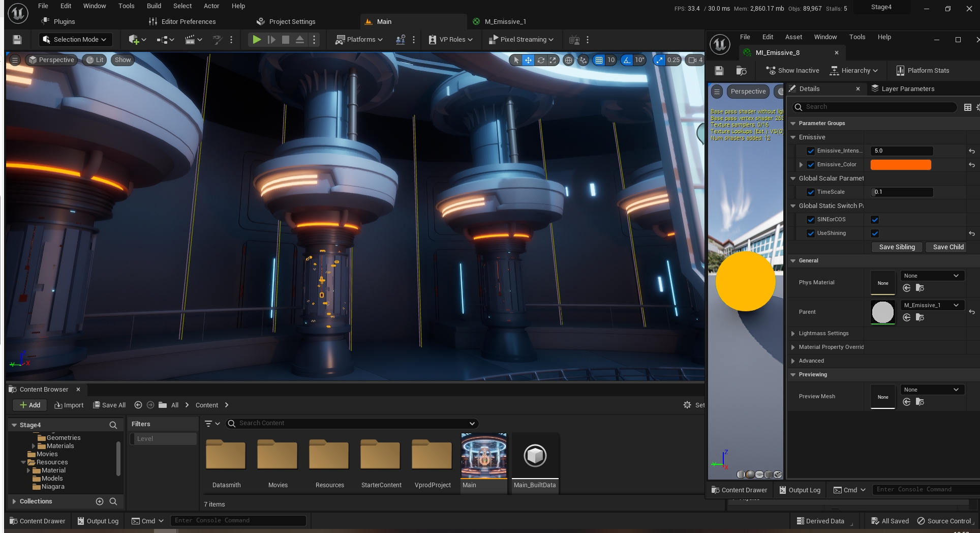Disable the TimeScale override checkbox
Screen dimensions: 980x533
[811, 192]
